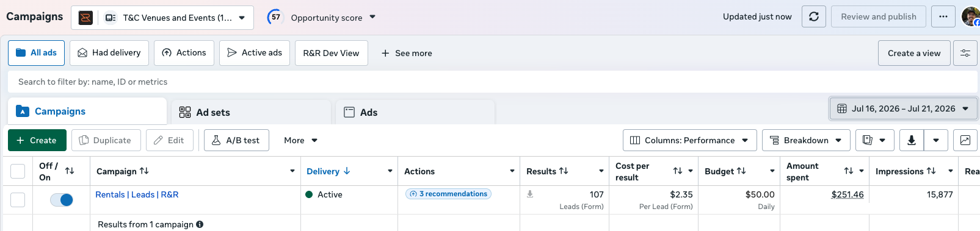
Task: Open the Rentals | Leads | R&R campaign link
Action: coord(137,194)
